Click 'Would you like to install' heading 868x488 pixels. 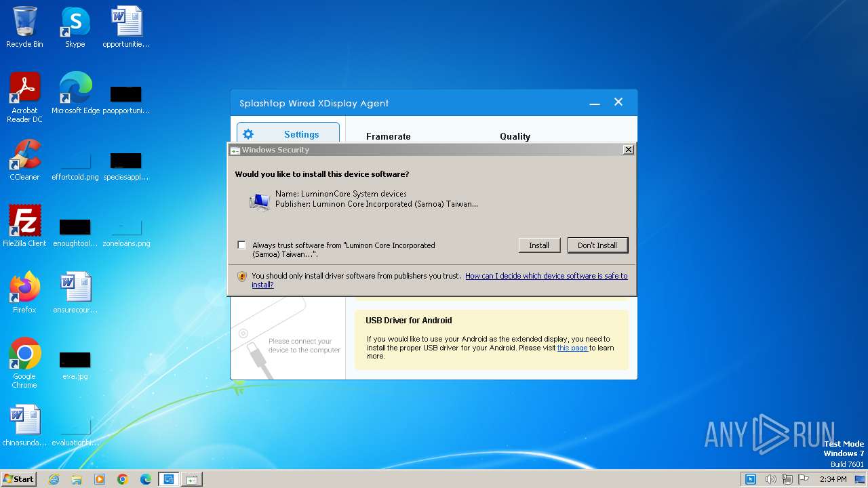[x=322, y=174]
